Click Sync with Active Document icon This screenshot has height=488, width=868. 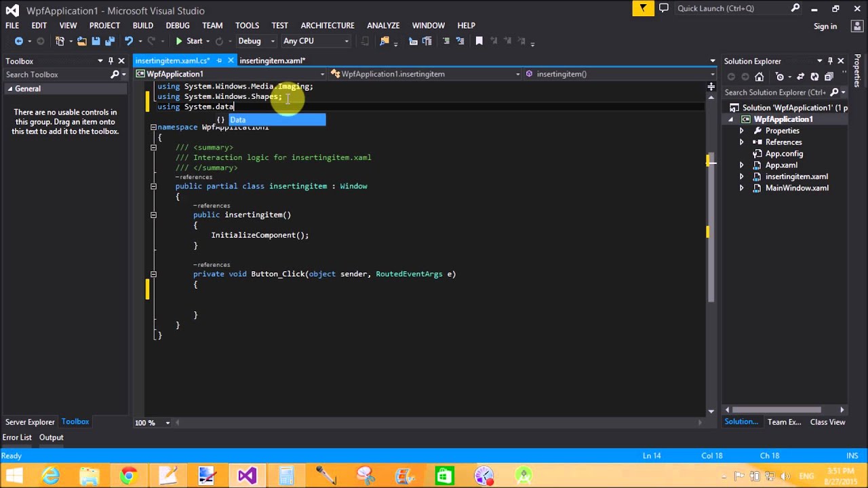(x=801, y=77)
